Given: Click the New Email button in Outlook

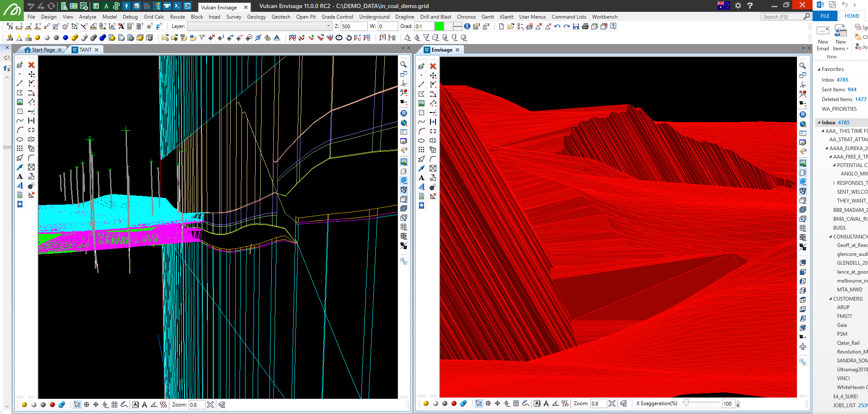Looking at the screenshot, I should pos(823,38).
